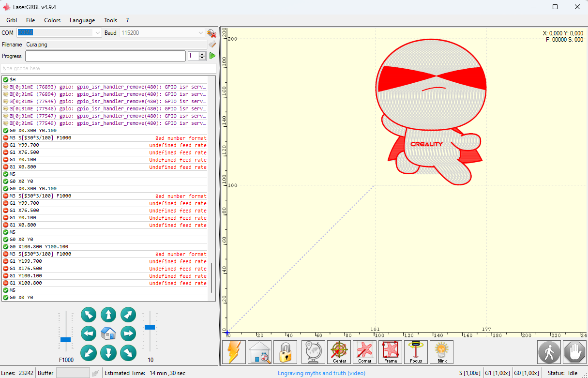
Task: Click the hand feed-hold stop button
Action: point(575,352)
